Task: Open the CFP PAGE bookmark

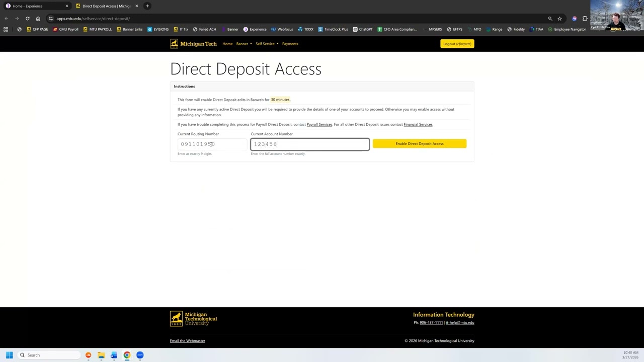Action: point(37,29)
